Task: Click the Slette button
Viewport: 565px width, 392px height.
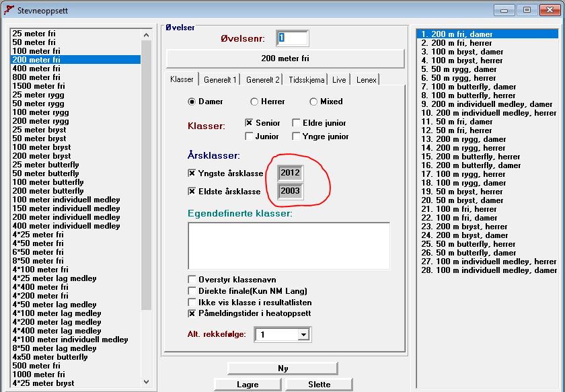Action: click(319, 385)
